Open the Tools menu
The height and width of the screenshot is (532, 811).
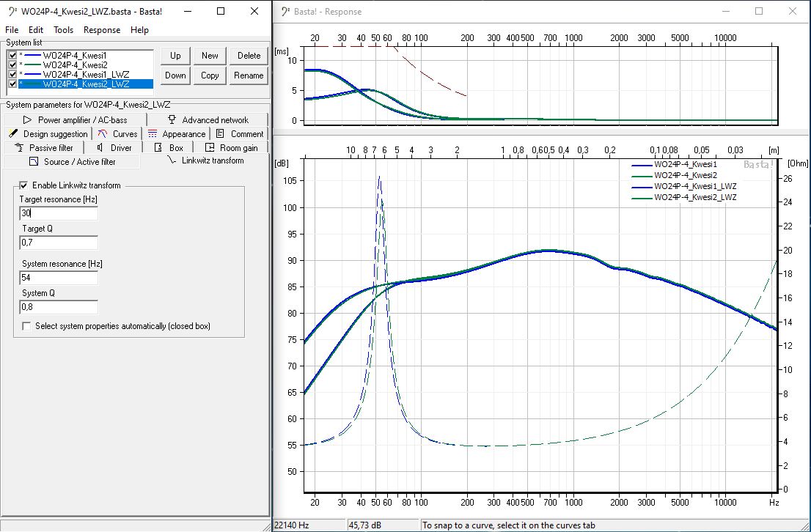point(63,30)
